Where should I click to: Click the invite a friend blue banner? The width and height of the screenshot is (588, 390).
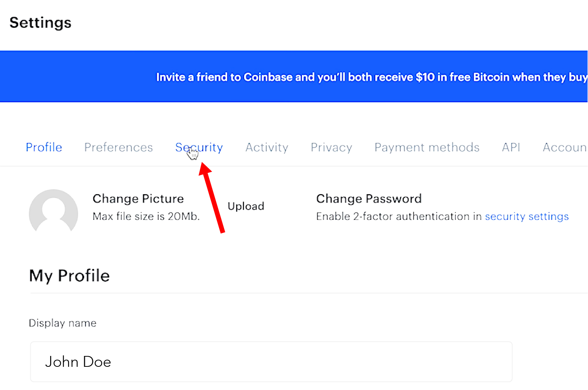(294, 76)
